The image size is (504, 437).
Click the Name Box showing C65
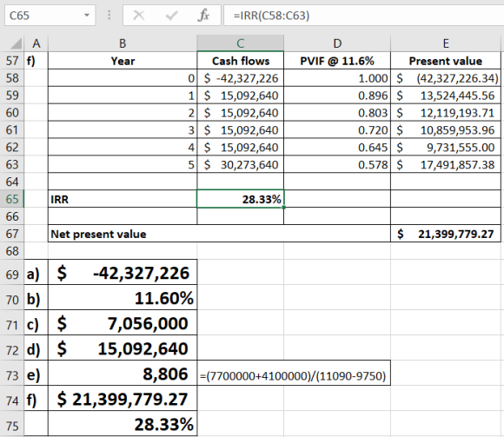(x=50, y=15)
